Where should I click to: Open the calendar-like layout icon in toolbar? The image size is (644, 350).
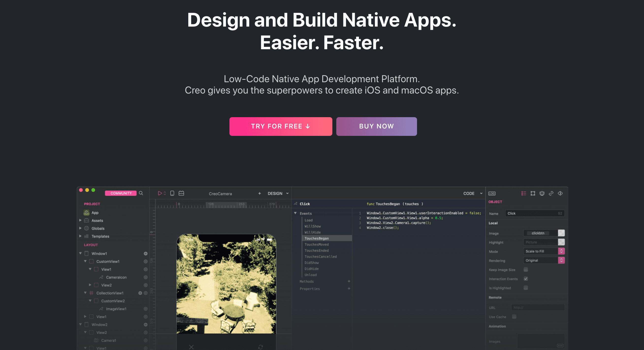pyautogui.click(x=181, y=193)
